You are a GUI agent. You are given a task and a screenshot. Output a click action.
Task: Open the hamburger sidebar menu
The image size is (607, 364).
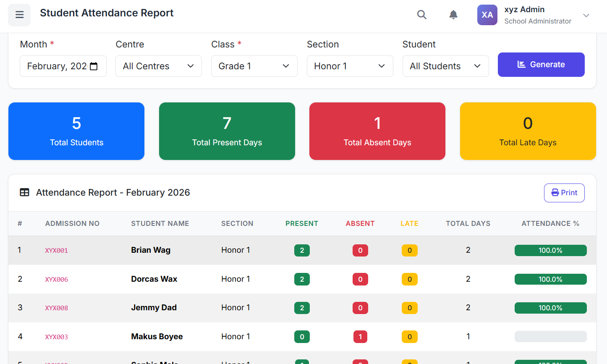pos(19,15)
